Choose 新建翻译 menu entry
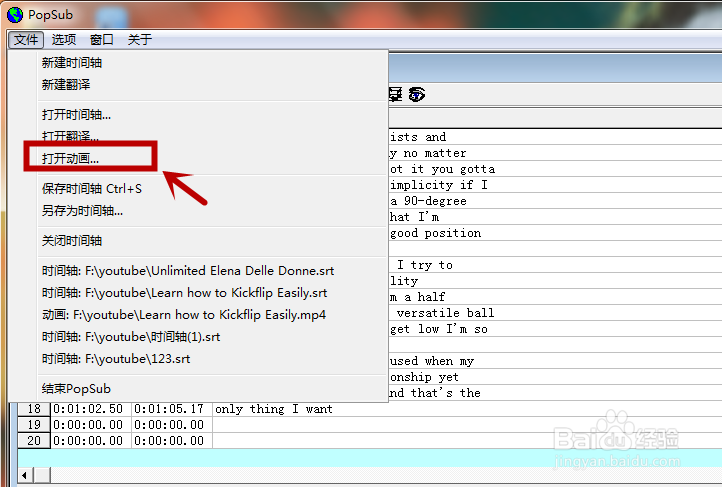The image size is (722, 487). (x=66, y=85)
